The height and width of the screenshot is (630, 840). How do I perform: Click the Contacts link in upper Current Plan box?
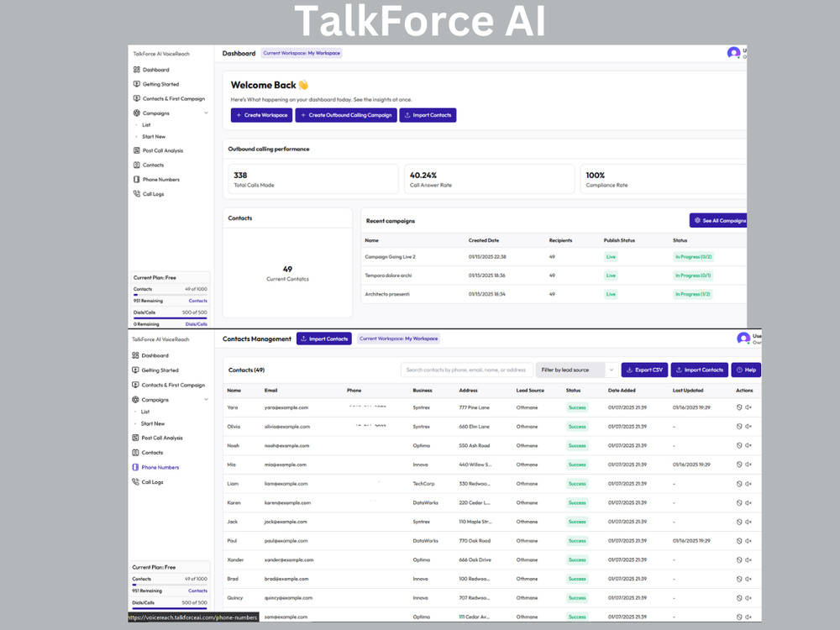point(197,301)
